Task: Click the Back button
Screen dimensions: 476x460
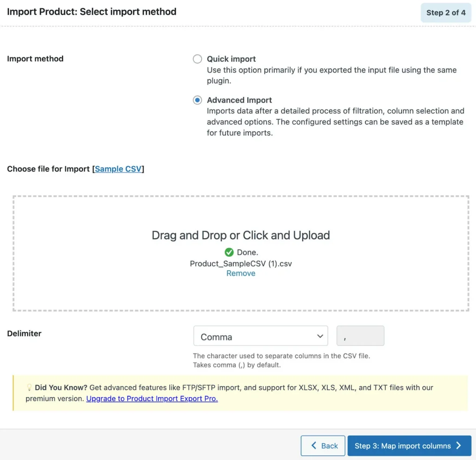Action: (x=323, y=446)
